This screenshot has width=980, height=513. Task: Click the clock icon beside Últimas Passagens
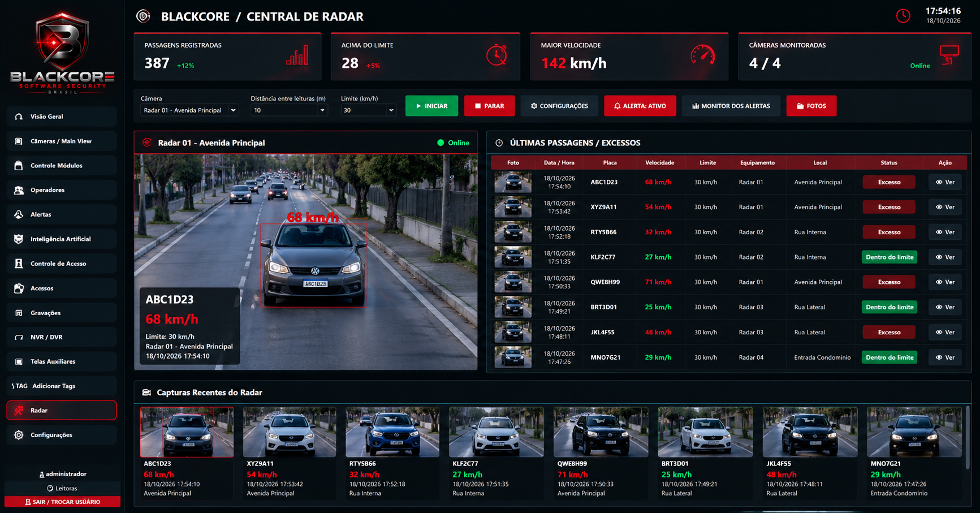[499, 143]
